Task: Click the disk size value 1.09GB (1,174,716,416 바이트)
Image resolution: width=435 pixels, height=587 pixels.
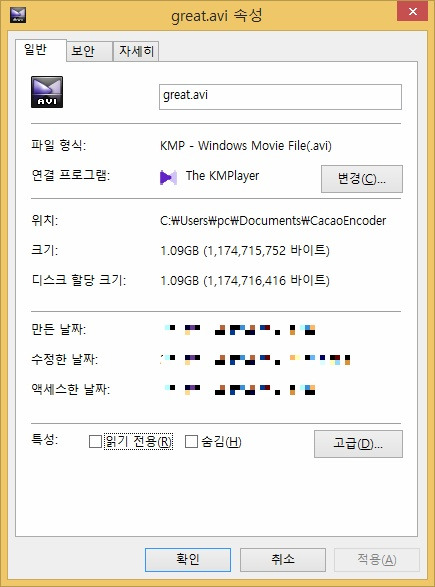Action: 245,280
